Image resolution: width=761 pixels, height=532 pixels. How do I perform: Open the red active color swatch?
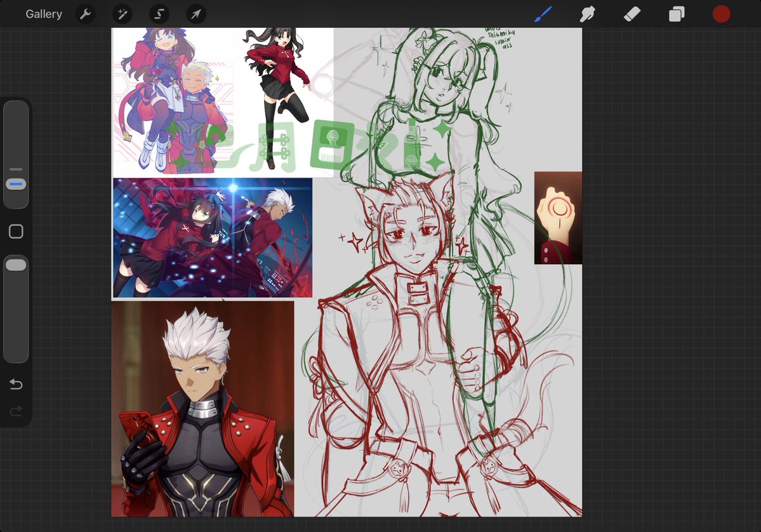click(721, 14)
